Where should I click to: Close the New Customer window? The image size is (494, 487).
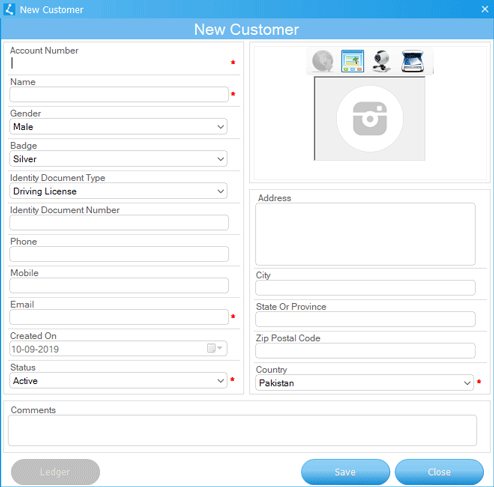pyautogui.click(x=485, y=9)
